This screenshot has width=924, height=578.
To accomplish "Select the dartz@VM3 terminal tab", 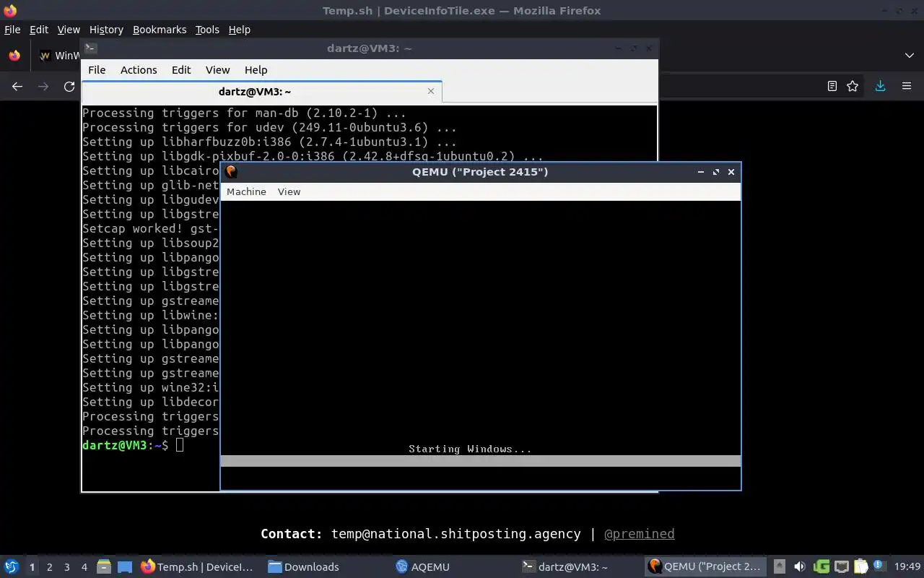I will click(261, 92).
